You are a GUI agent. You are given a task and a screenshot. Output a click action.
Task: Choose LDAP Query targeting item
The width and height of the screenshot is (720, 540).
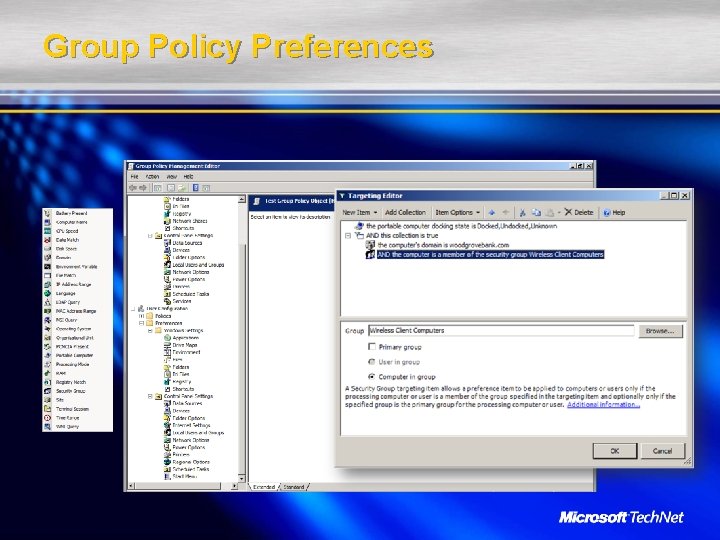pos(68,302)
